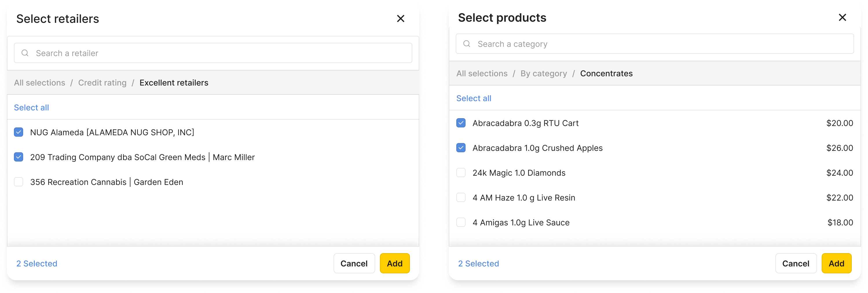This screenshot has width=868, height=293.
Task: Click the search magnifier icon in Select retailers
Action: click(25, 53)
